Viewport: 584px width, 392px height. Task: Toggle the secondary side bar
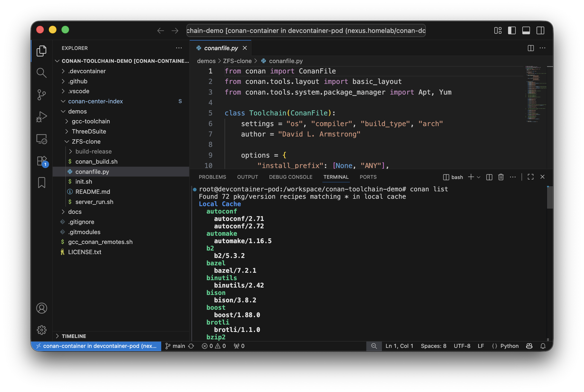540,30
